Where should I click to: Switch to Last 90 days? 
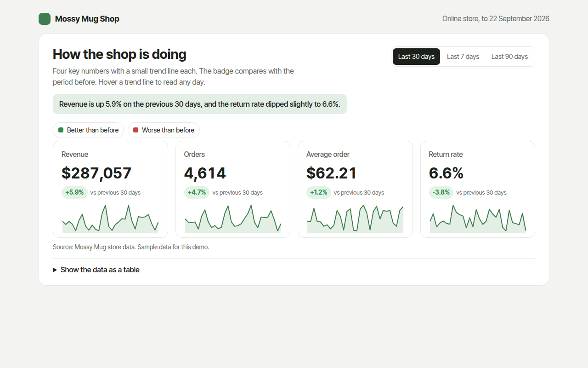tap(509, 57)
